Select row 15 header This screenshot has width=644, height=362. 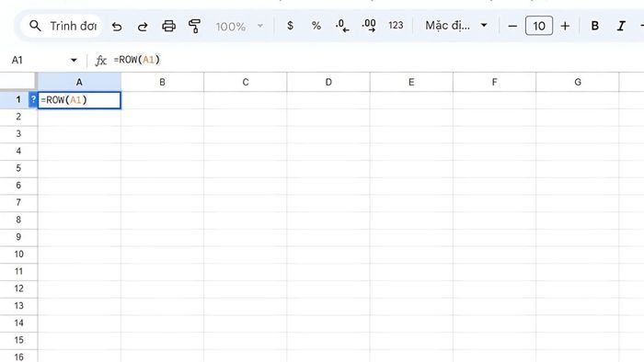point(18,341)
